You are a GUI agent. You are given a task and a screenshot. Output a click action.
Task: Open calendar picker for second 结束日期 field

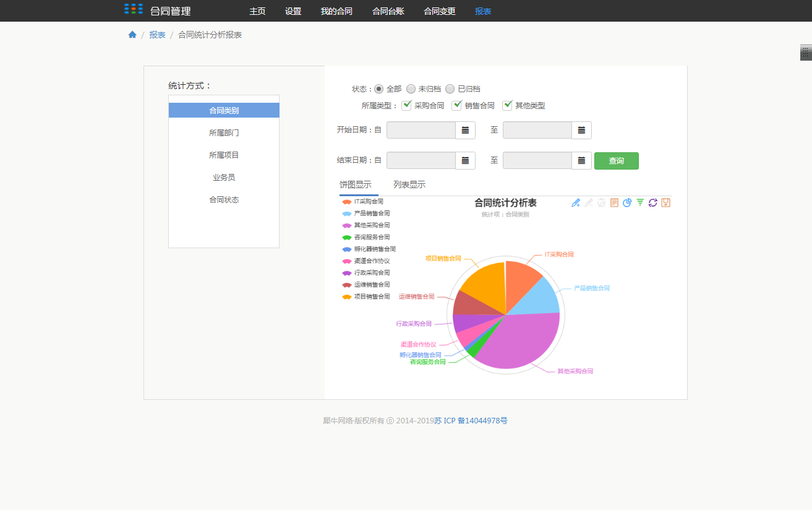581,160
